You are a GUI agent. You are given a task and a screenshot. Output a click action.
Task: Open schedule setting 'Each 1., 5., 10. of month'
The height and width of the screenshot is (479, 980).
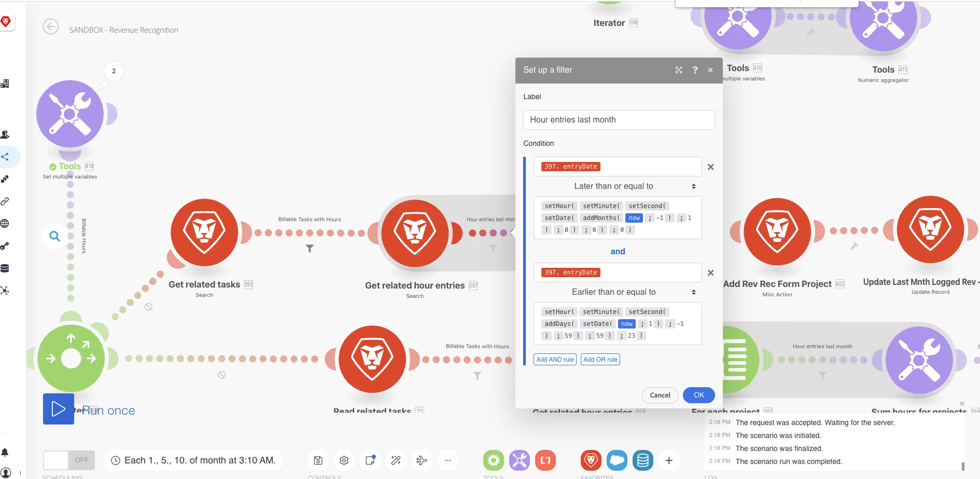coord(193,460)
